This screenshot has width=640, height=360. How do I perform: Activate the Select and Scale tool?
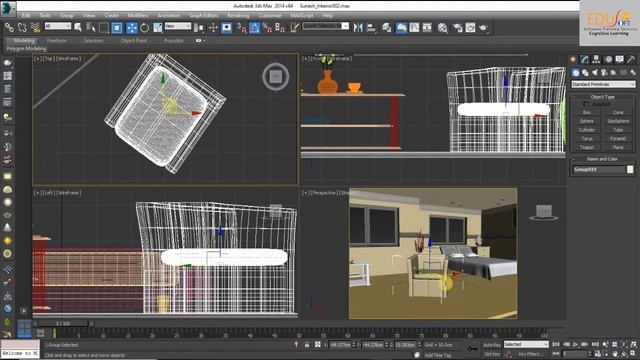pyautogui.click(x=158, y=27)
